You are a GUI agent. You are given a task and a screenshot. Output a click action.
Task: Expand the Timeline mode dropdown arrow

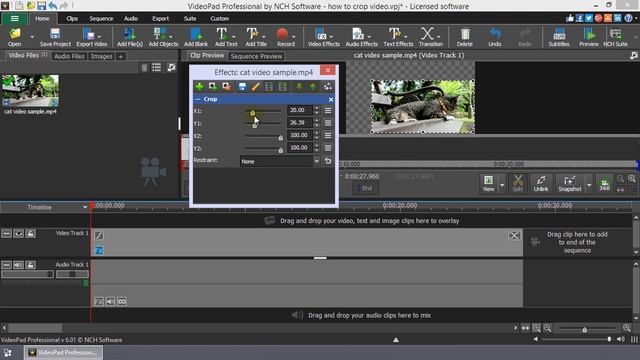(85, 207)
